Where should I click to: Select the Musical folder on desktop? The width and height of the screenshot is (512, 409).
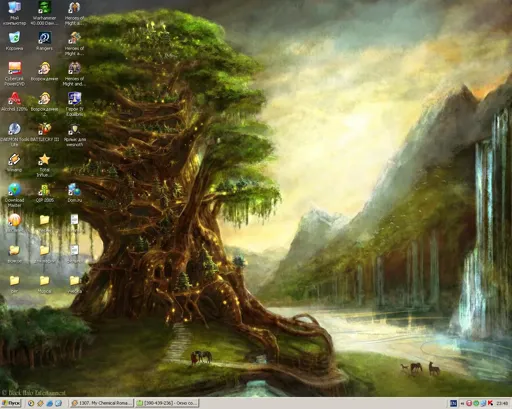click(x=44, y=284)
